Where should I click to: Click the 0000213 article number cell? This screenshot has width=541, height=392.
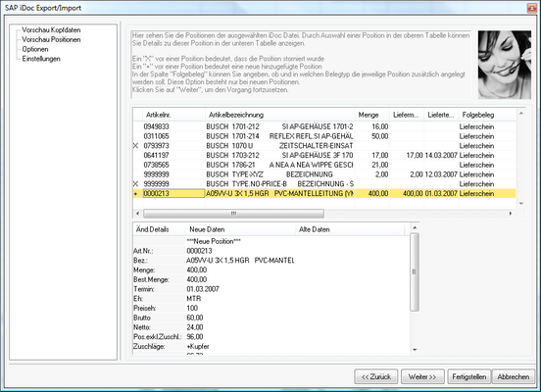[173, 194]
